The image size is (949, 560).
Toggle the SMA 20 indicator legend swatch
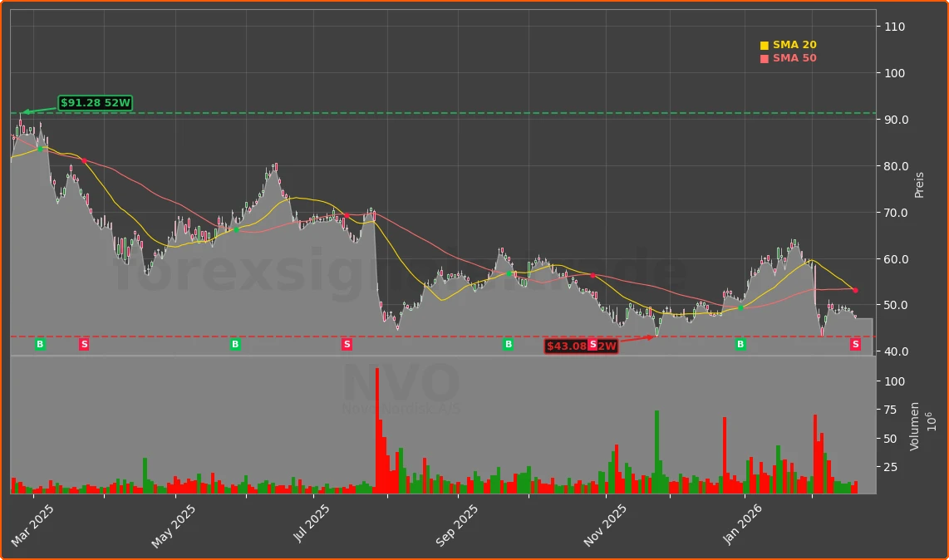tap(765, 44)
